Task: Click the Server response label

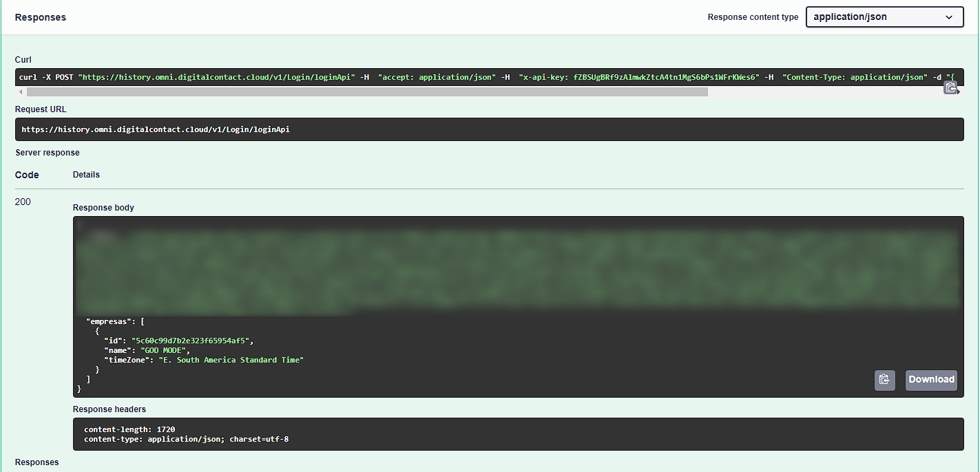Action: pos(48,153)
